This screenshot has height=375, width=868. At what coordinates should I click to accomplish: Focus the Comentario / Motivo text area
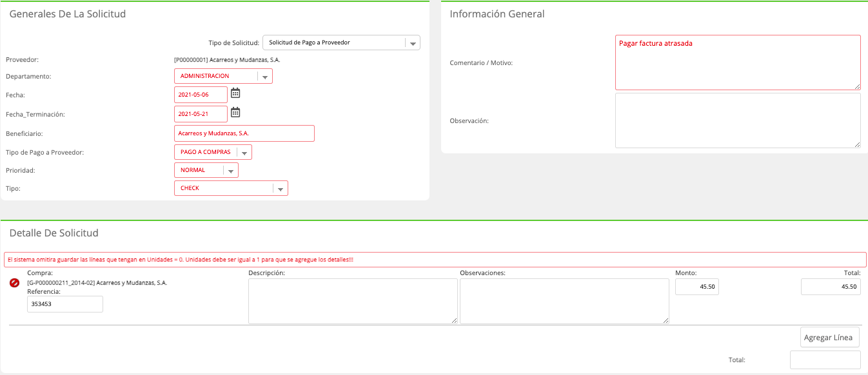(738, 63)
